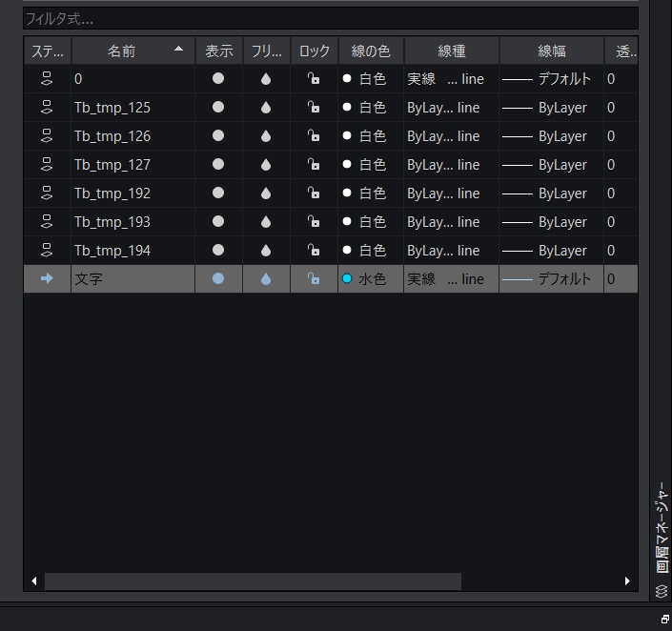
Task: Lock layer Tb_tmp_194 with its padlock
Action: pos(314,250)
